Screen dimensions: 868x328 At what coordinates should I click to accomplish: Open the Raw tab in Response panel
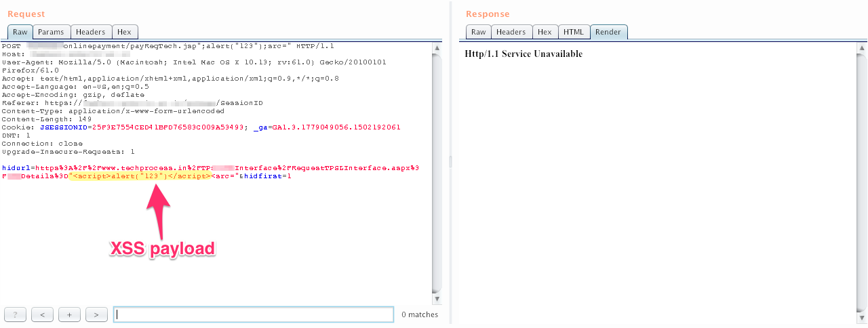(479, 32)
